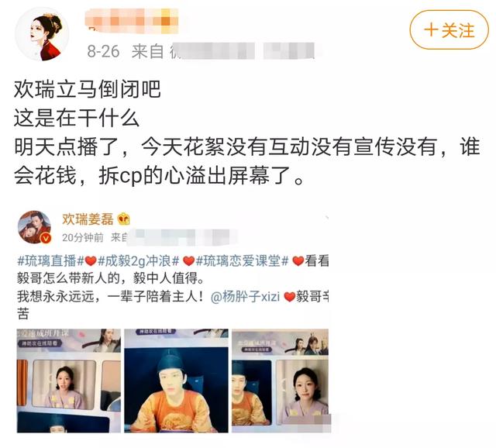Viewport: 496px width, 448px height.
Task: Click the @杨肸子xizi mention
Action: tap(245, 297)
